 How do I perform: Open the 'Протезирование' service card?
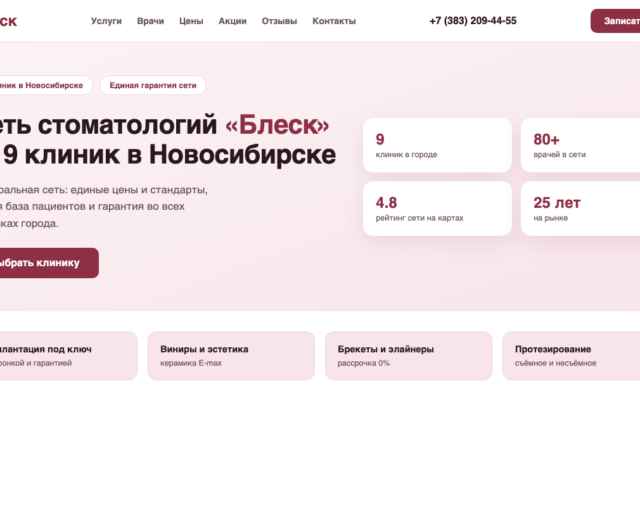click(571, 356)
